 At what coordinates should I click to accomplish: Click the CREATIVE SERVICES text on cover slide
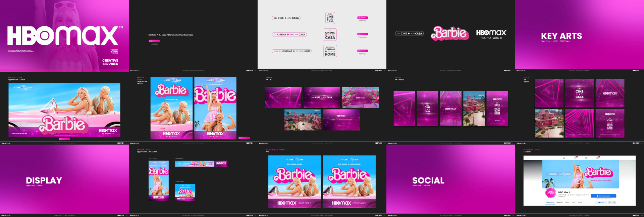coord(110,62)
